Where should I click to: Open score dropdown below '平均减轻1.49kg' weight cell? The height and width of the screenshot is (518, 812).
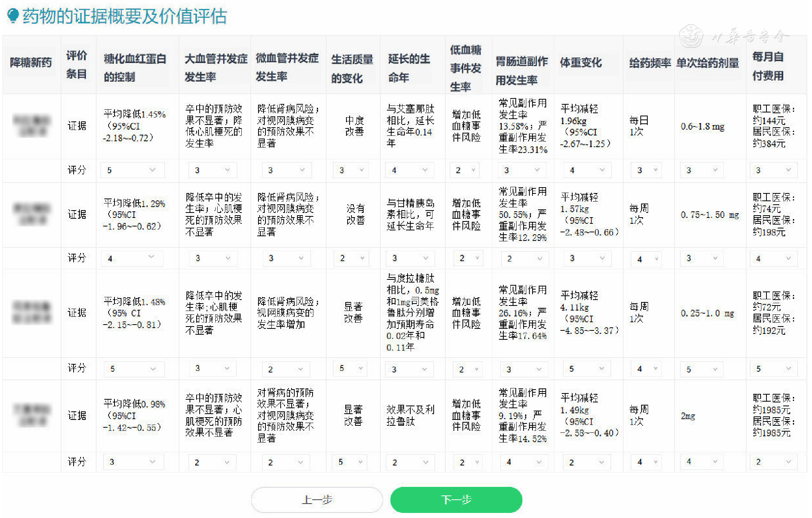588,462
